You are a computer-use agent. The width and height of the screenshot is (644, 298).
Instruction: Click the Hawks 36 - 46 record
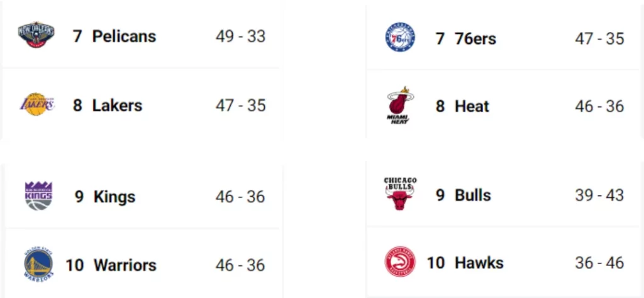[599, 263]
